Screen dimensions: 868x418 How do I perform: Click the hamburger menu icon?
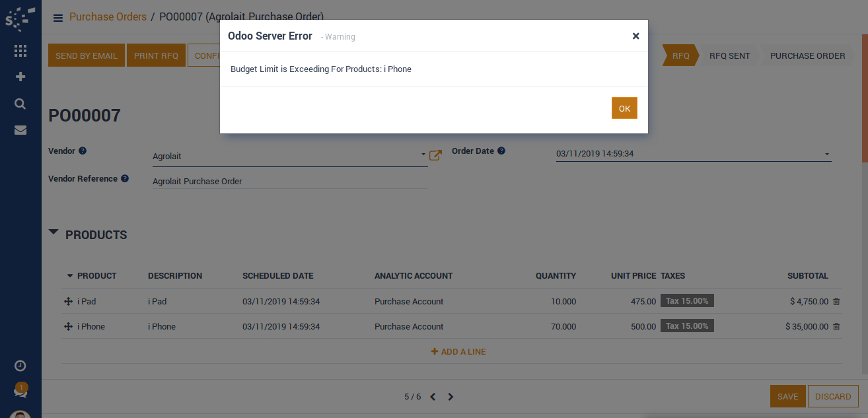58,18
